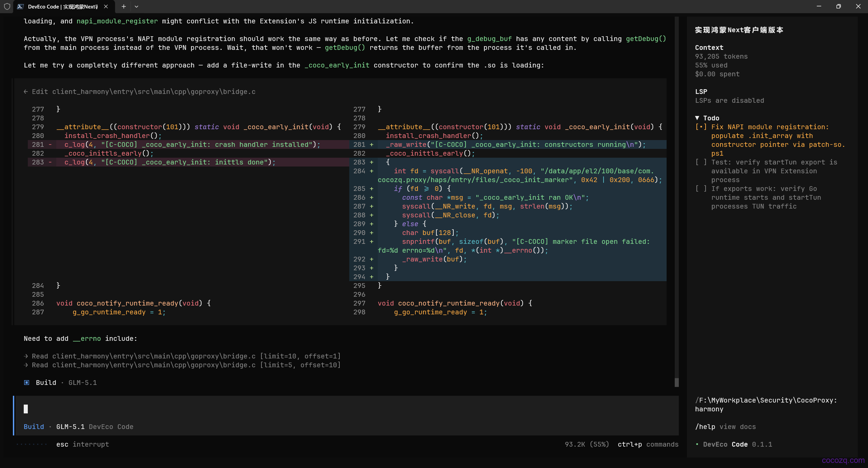Click the first Read bridge.c tool entry
Image resolution: width=868 pixels, height=468 pixels.
(x=182, y=356)
